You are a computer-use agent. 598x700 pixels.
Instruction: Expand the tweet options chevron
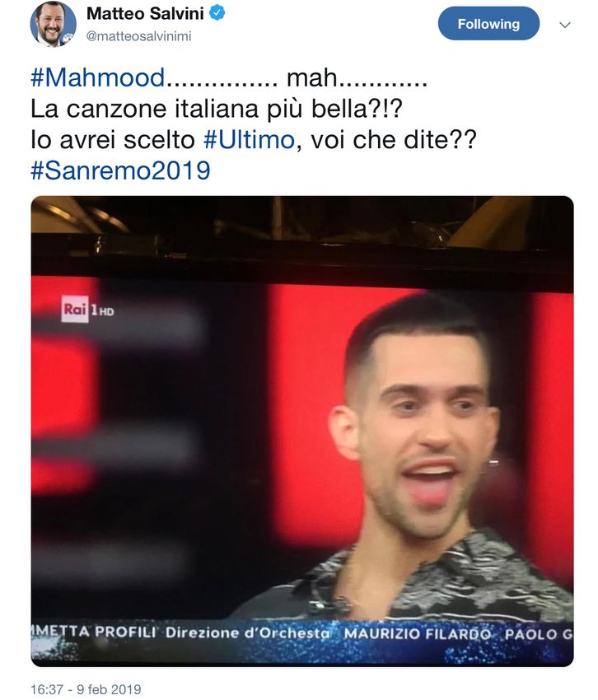tap(565, 25)
